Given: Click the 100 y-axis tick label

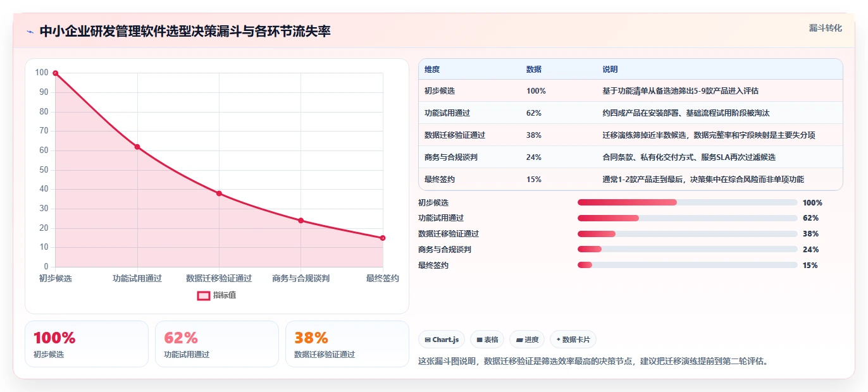Looking at the screenshot, I should (x=42, y=73).
